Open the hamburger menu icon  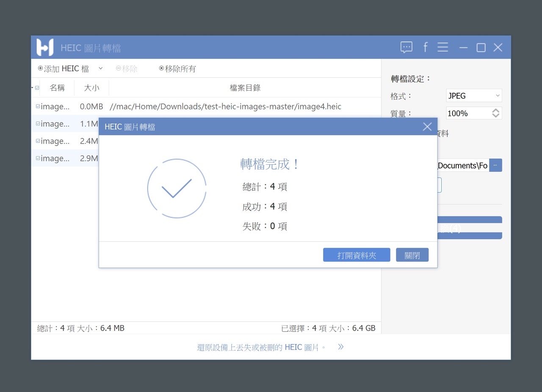(x=443, y=47)
